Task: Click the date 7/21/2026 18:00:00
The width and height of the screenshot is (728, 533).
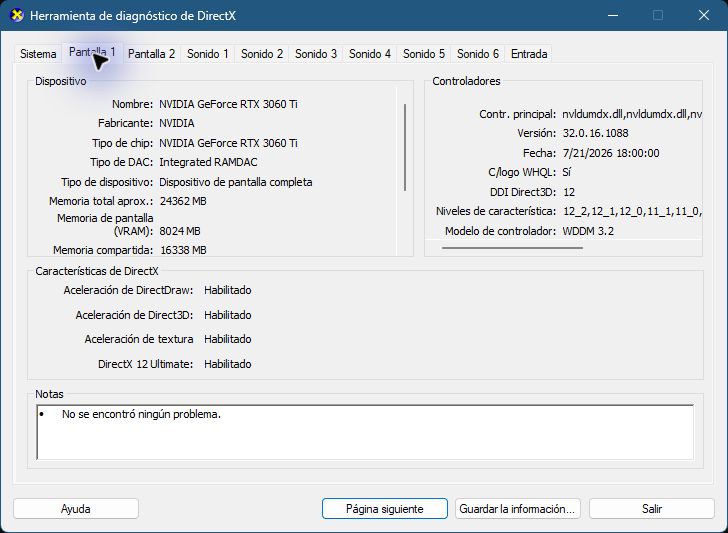Action: (x=611, y=153)
